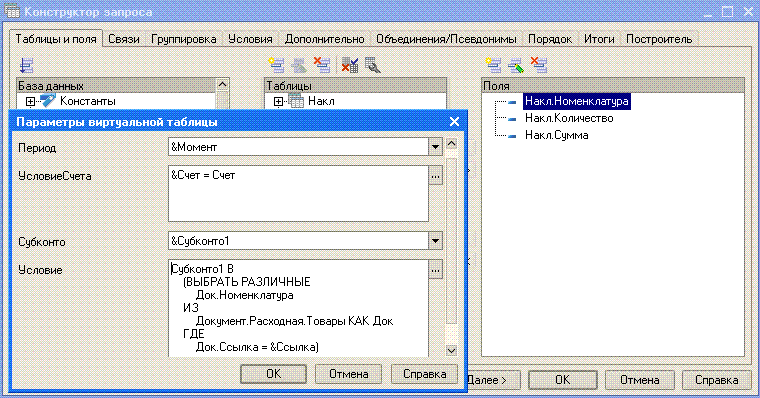
Task: Open the Период dropdown list
Action: (x=435, y=147)
